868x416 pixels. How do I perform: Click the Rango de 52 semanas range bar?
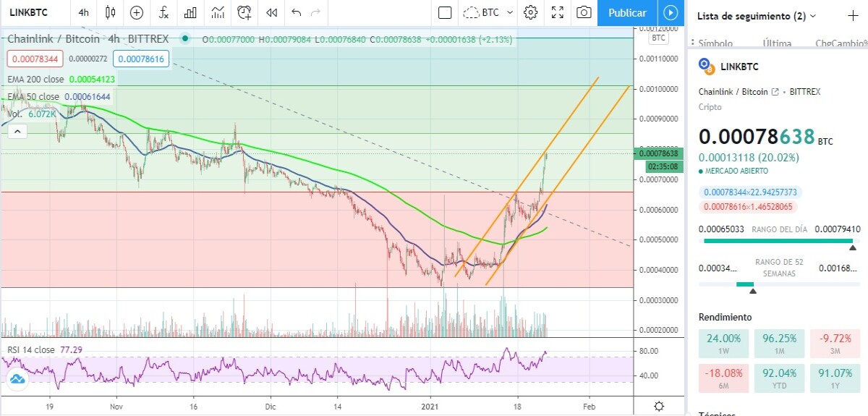pyautogui.click(x=779, y=284)
